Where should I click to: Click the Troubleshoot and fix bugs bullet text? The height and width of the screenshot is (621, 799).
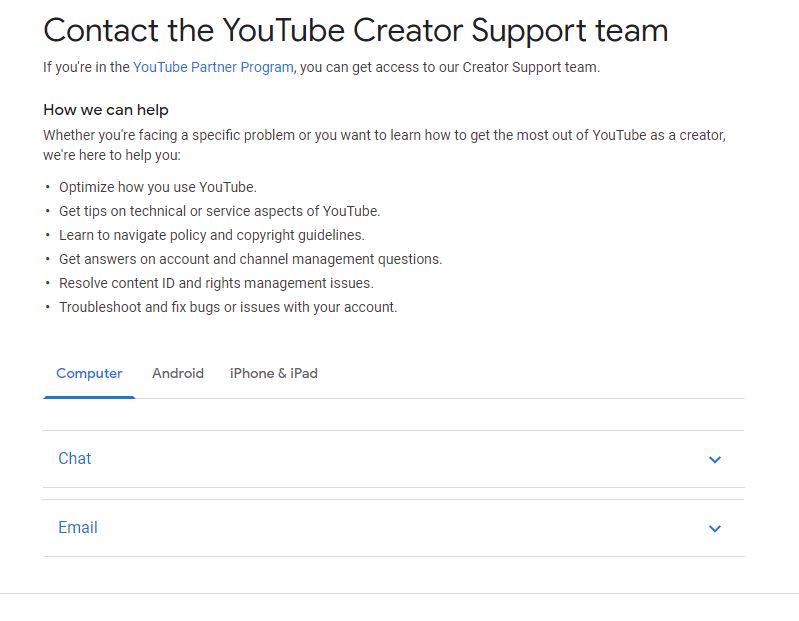228,307
